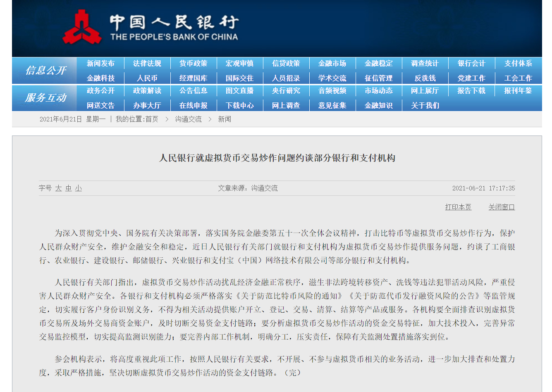The image size is (552, 392).
Task: Select 信贷政策 in navigation
Action: pos(286,63)
